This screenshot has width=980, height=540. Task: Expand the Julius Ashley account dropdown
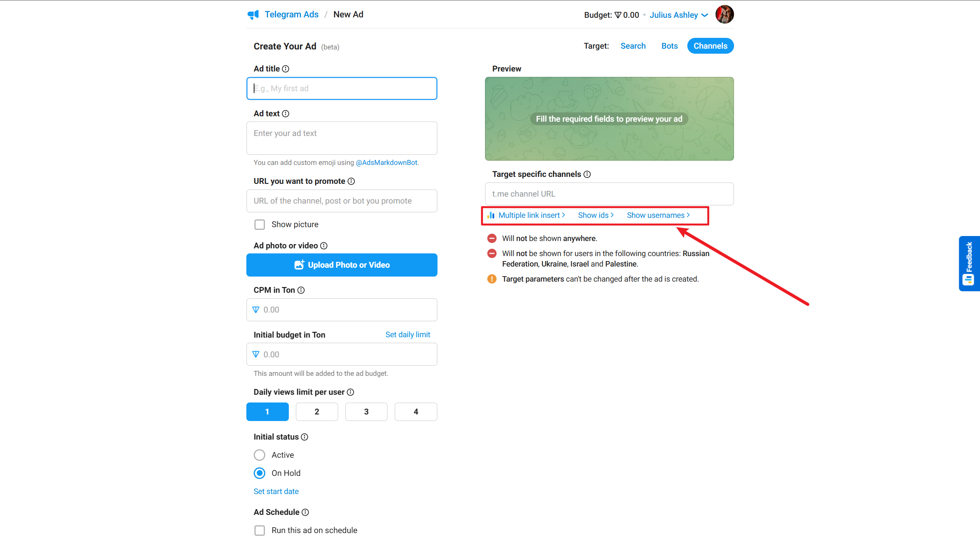point(679,15)
